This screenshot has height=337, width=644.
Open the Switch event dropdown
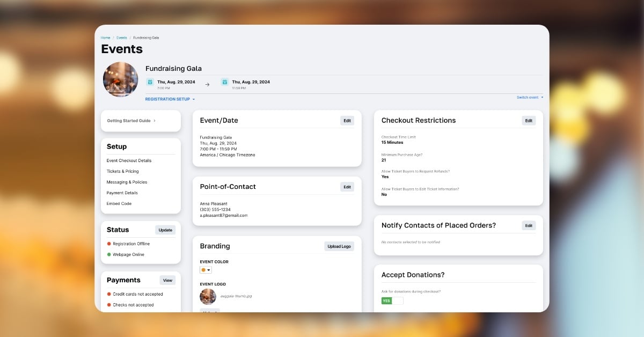[x=530, y=97]
